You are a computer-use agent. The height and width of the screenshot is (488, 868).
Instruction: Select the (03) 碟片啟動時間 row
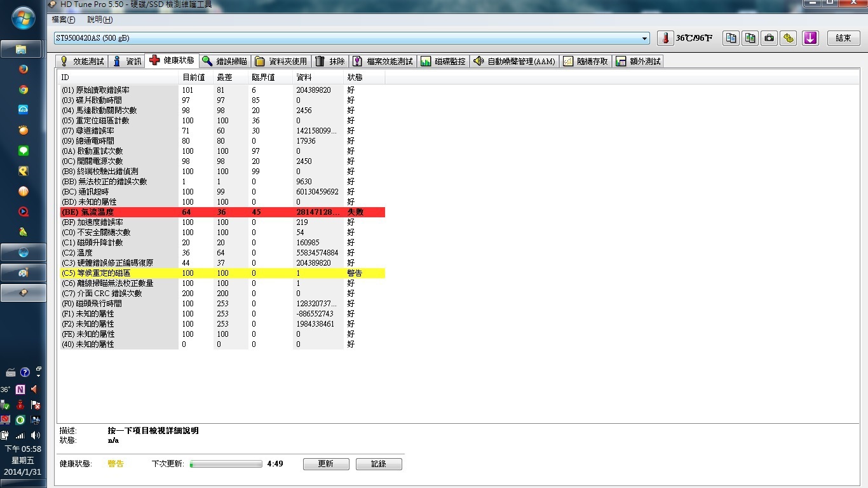[x=222, y=100]
